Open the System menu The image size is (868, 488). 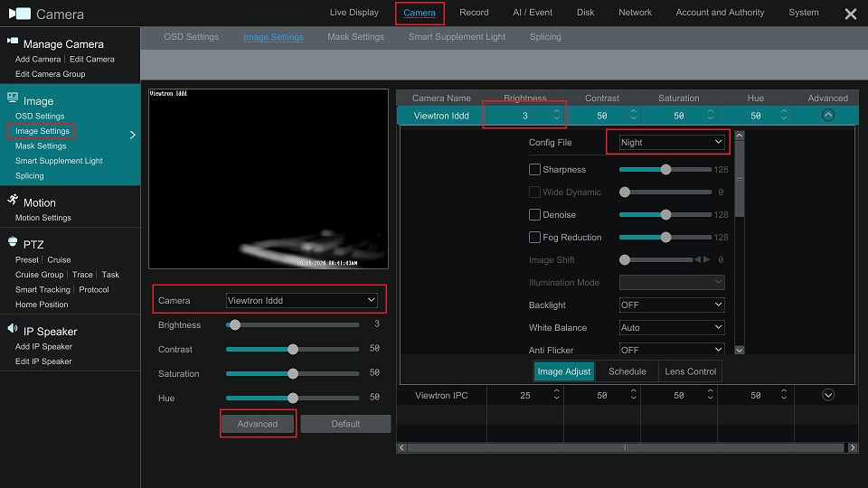click(x=803, y=12)
